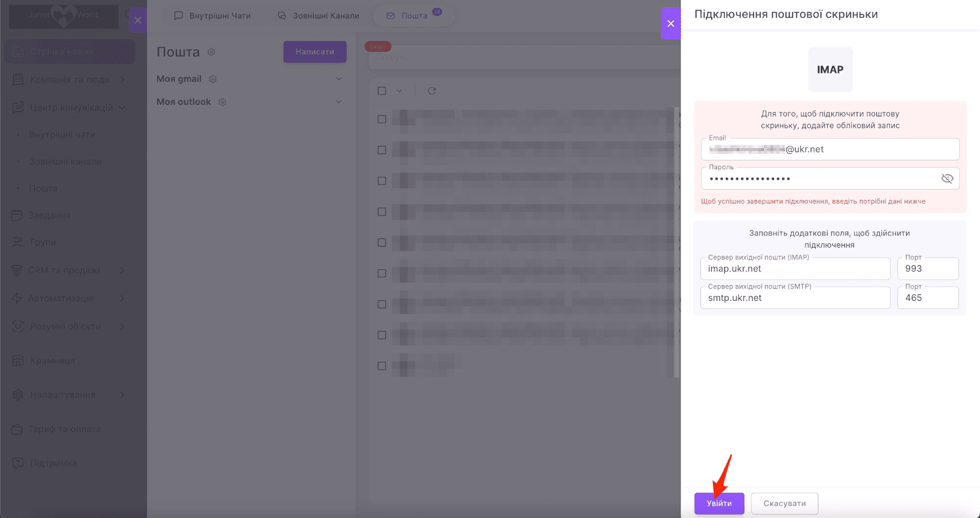Expand the Моя gmail mailbox chevron
The image size is (980, 518).
(x=339, y=79)
